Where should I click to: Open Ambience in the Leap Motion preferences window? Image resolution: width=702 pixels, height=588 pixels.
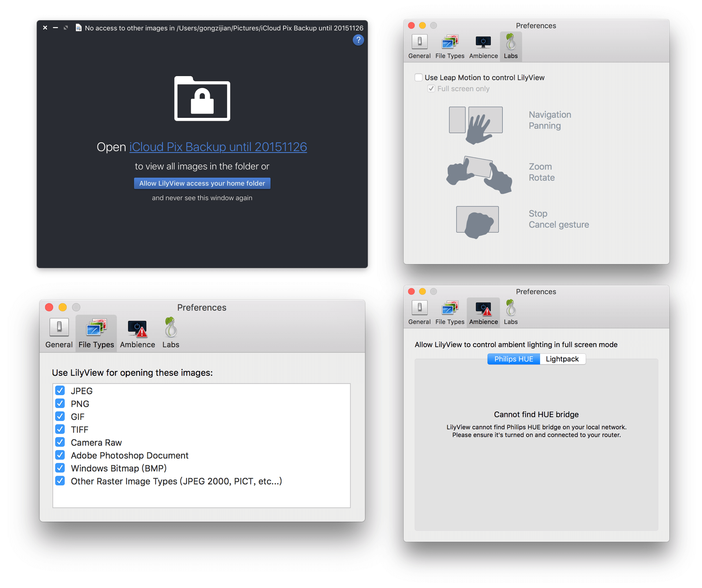pos(483,47)
